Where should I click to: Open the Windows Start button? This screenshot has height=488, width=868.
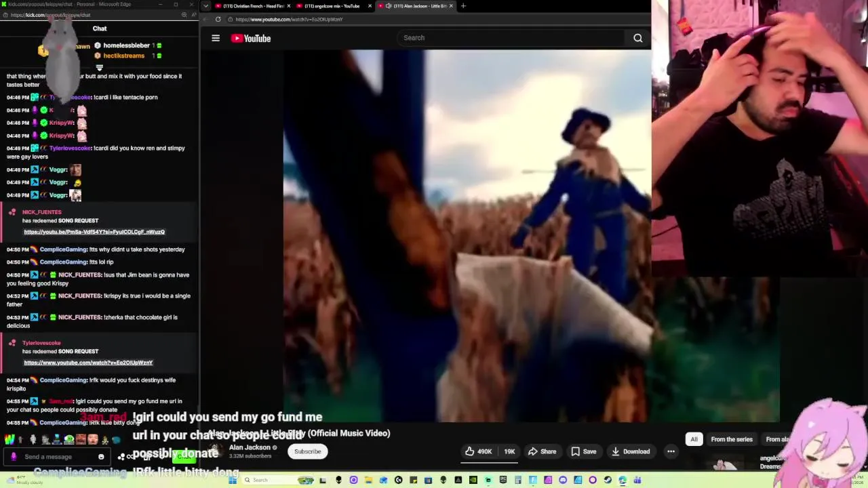(x=233, y=480)
